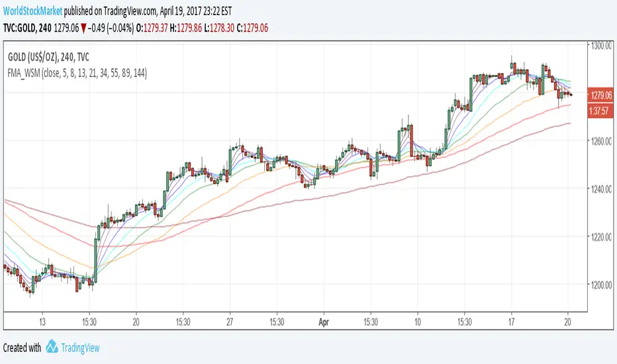The height and width of the screenshot is (364, 617).
Task: Click the 27 date on time axis
Action: pyautogui.click(x=230, y=318)
